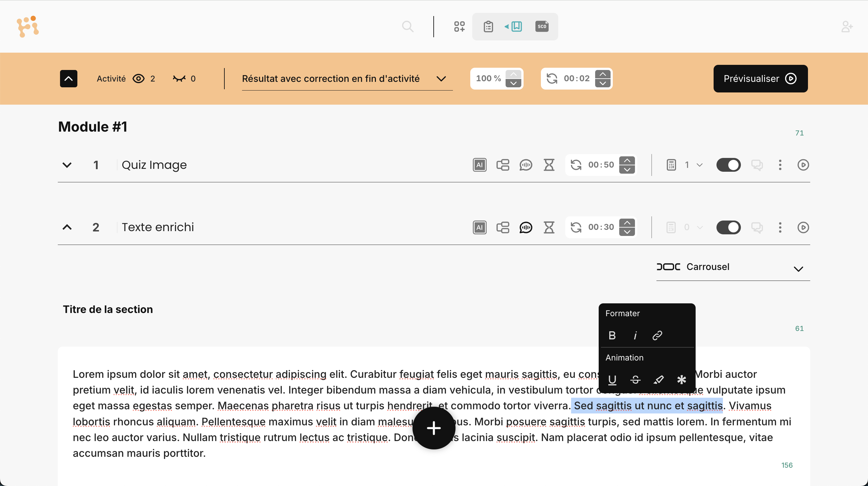
Task: Click the 00:02 refresh timer icon
Action: 551,79
